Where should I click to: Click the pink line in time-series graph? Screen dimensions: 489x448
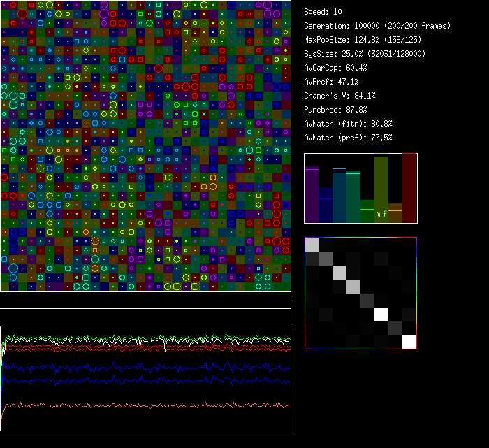click(x=140, y=405)
